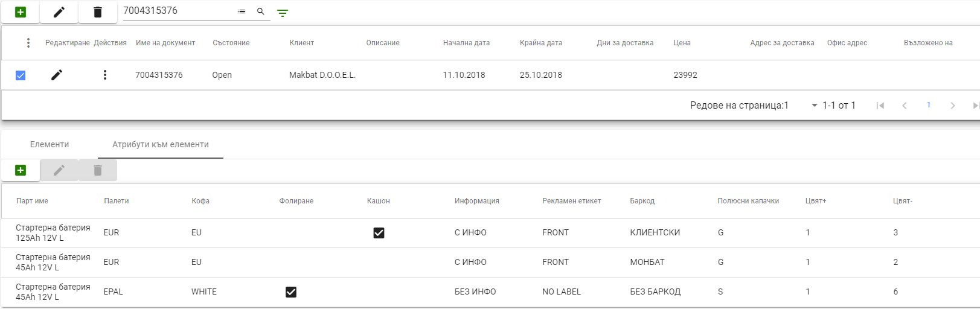Go to next page of results
This screenshot has width=980, height=309.
coord(952,106)
